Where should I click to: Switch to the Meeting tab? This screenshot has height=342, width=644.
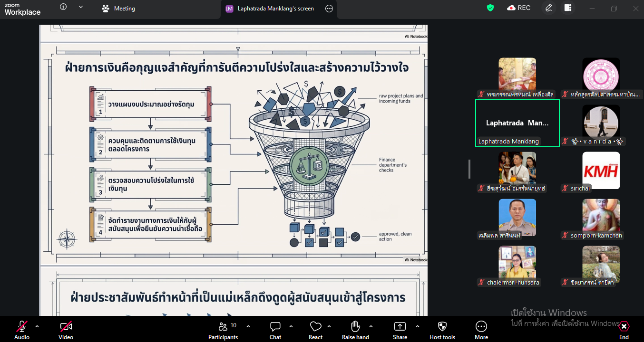(x=118, y=8)
